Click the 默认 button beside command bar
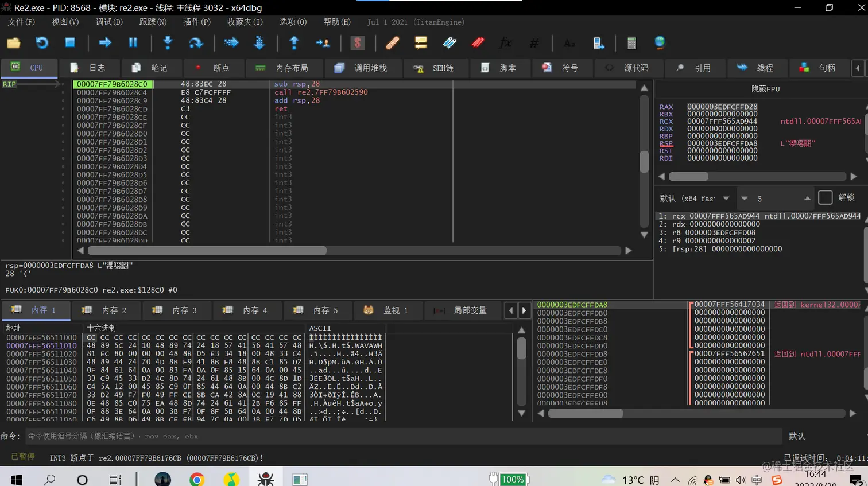Screen dimensions: 868x486 pyautogui.click(x=797, y=436)
